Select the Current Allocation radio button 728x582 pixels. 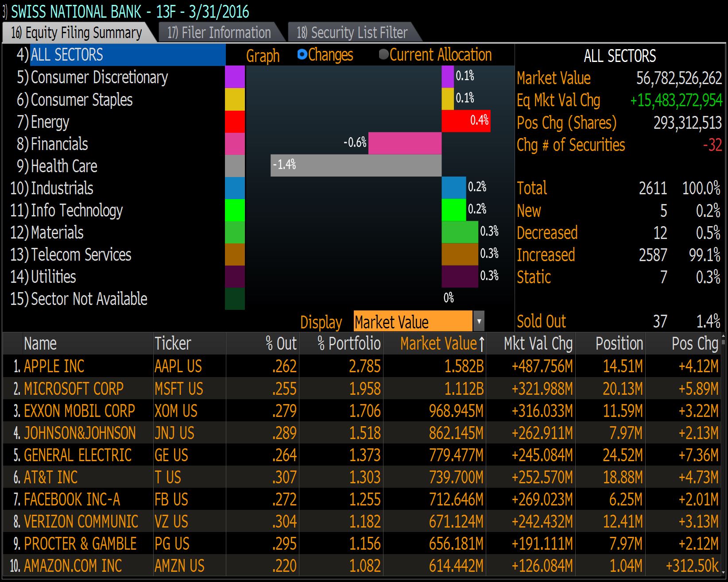[384, 54]
